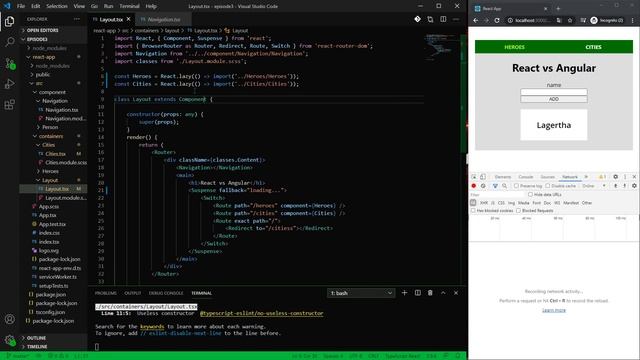This screenshot has height=360, width=640.
Task: Switch to PROBLEMS panel tab
Action: [106, 293]
